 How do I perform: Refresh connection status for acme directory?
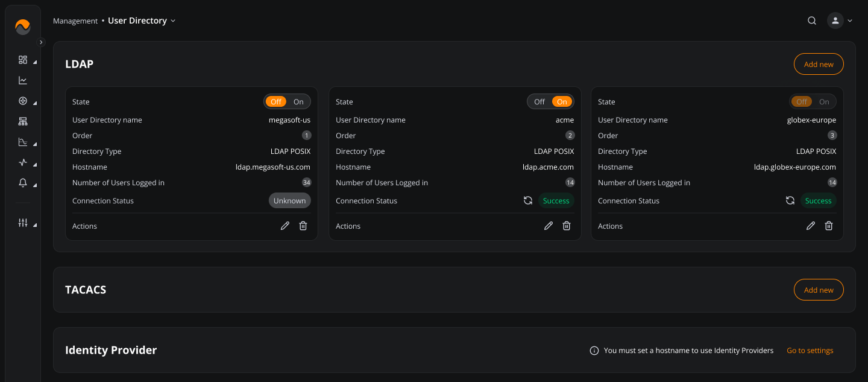click(x=528, y=200)
